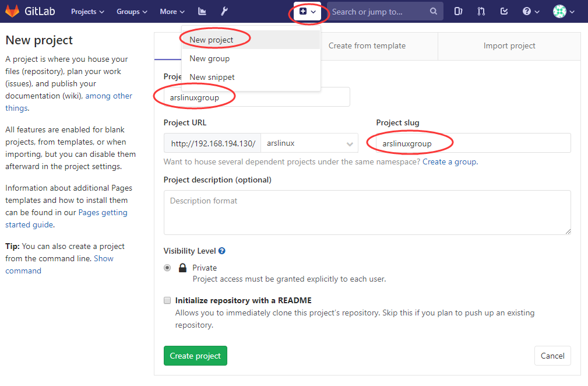588x386 pixels.
Task: Click the Project description (optional) label
Action: [217, 180]
